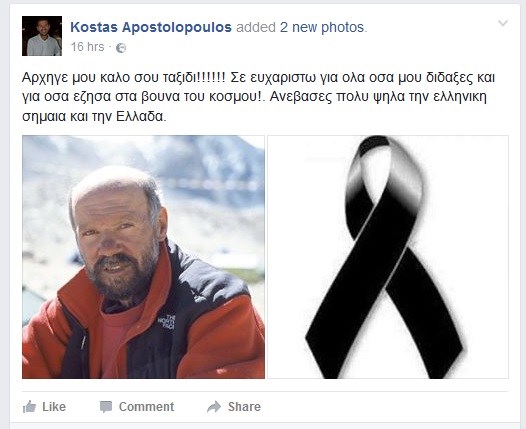Click the Share text label

click(244, 407)
